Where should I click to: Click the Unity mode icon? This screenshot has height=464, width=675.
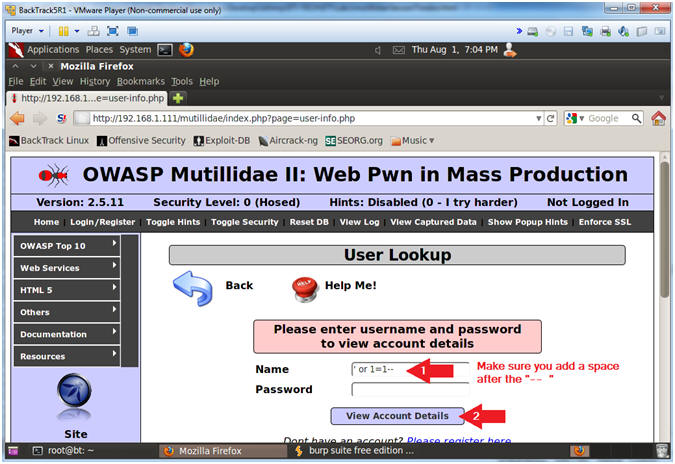(132, 31)
